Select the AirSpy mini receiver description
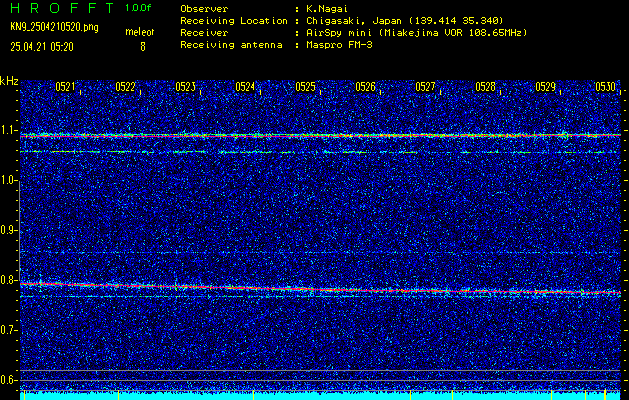629x400 pixels. click(416, 33)
